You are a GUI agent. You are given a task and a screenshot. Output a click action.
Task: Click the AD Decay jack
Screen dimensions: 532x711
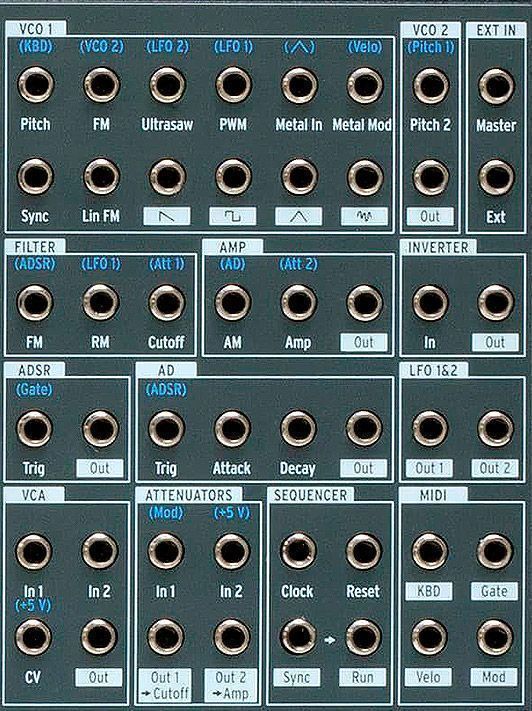[298, 428]
